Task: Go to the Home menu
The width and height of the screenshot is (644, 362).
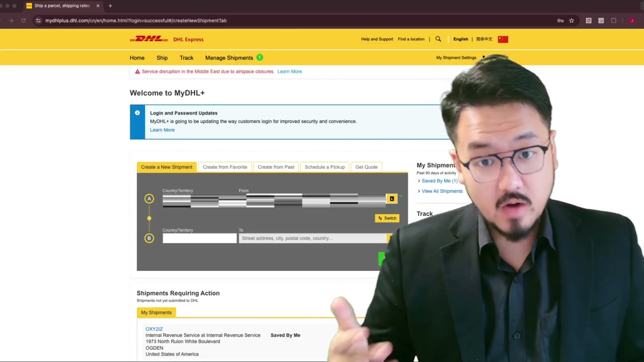Action: (x=137, y=58)
